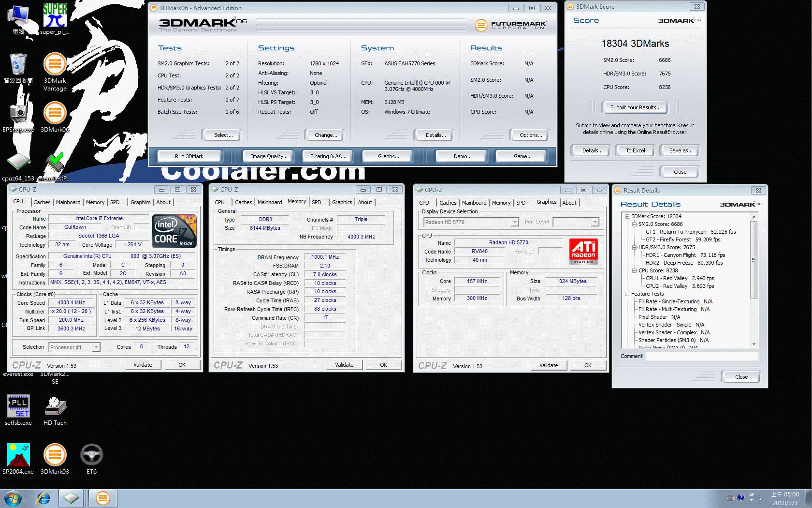
Task: Open the help tray icon in taskbar
Action: tap(740, 498)
